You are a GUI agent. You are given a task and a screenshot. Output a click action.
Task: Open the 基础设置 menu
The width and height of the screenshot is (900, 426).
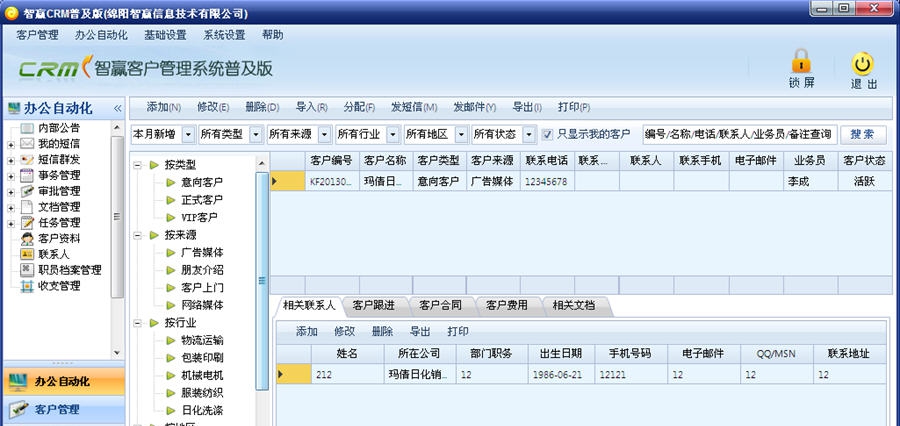click(165, 34)
